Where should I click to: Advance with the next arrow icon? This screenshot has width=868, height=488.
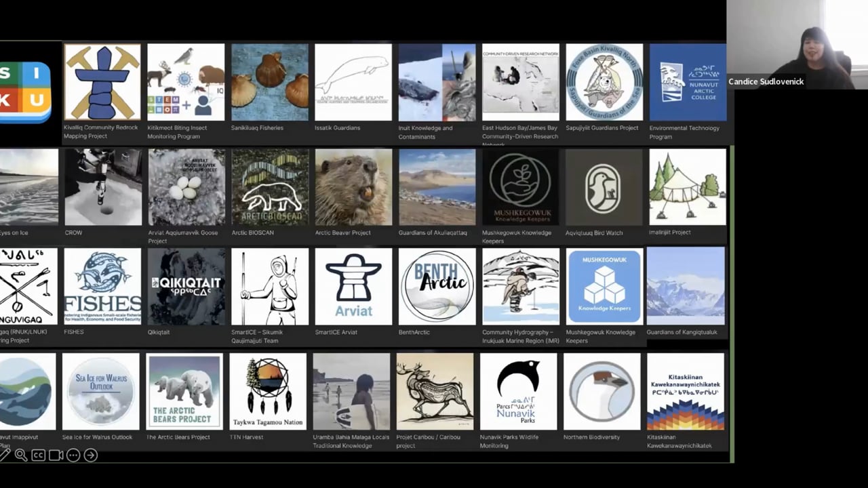(91, 455)
